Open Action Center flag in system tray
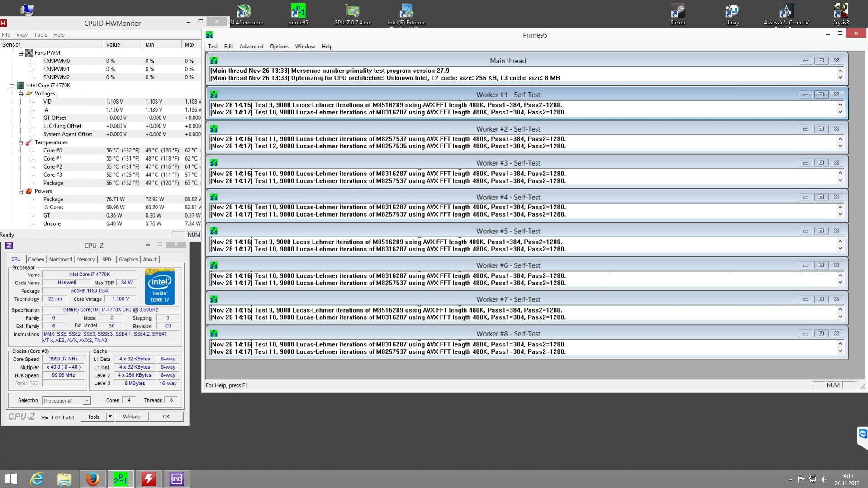Image resolution: width=868 pixels, height=488 pixels. (x=801, y=479)
